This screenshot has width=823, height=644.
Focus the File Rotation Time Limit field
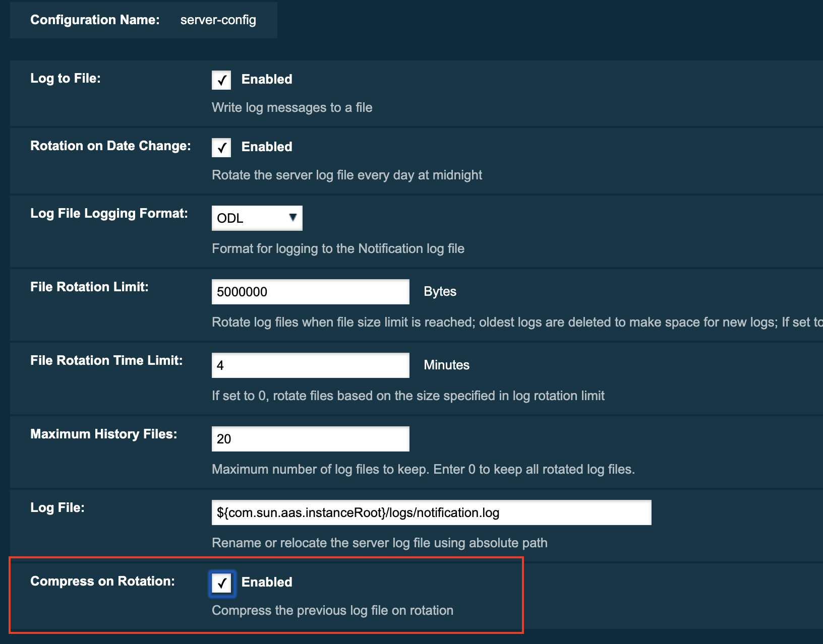point(310,365)
